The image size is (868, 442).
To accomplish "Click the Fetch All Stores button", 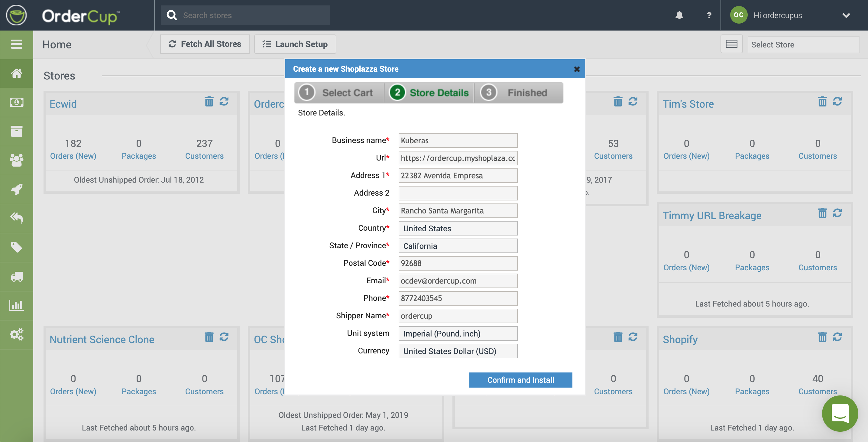I will (205, 44).
